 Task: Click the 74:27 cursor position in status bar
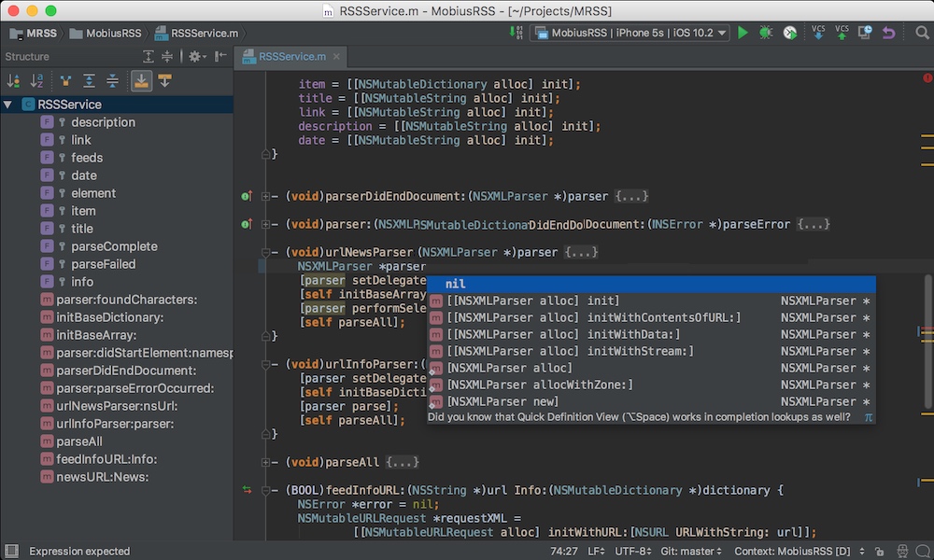563,551
